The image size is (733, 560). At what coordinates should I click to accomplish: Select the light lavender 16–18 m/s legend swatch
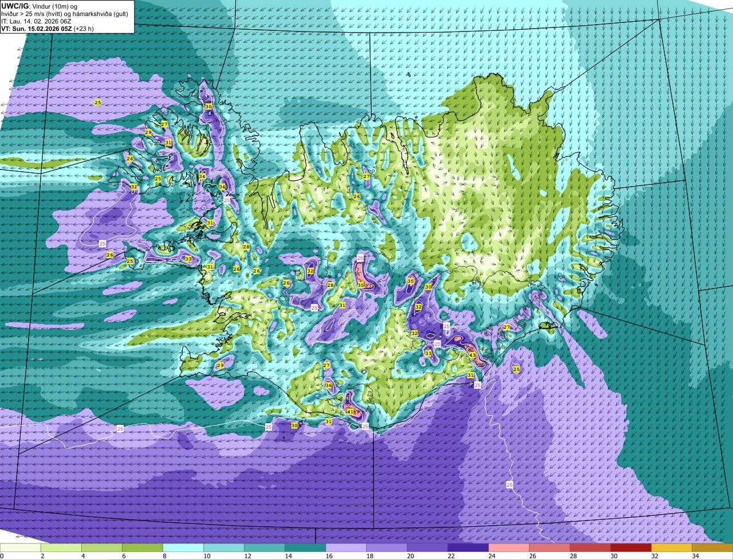tap(346, 547)
